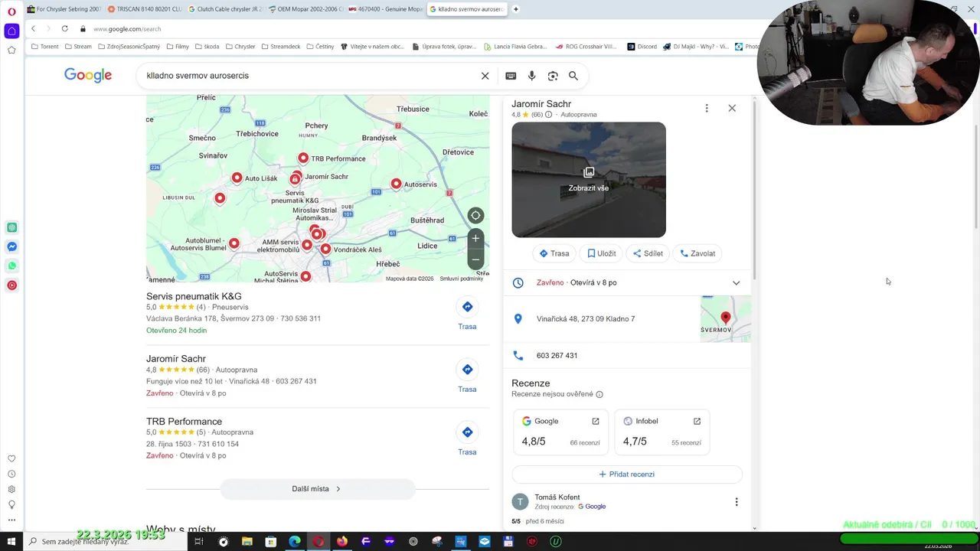This screenshot has width=980, height=551.
Task: Open Infobel reviews in new window
Action: 697,421
